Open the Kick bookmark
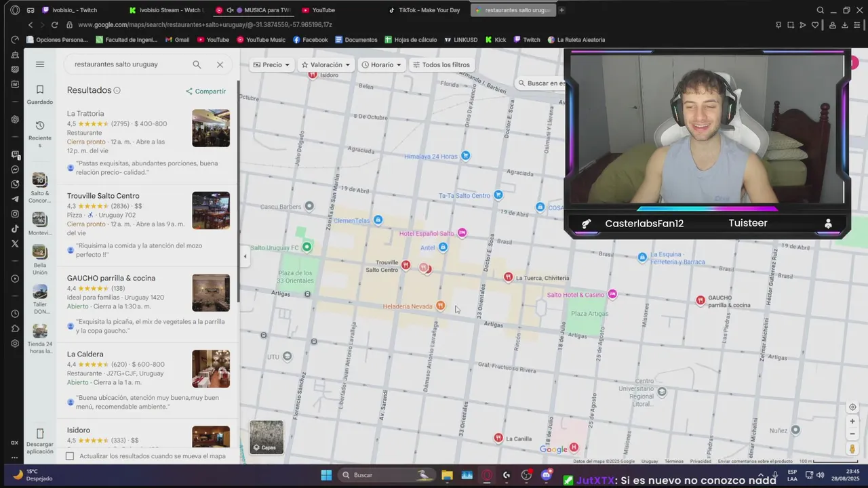Viewport: 868px width, 488px height. [496, 40]
